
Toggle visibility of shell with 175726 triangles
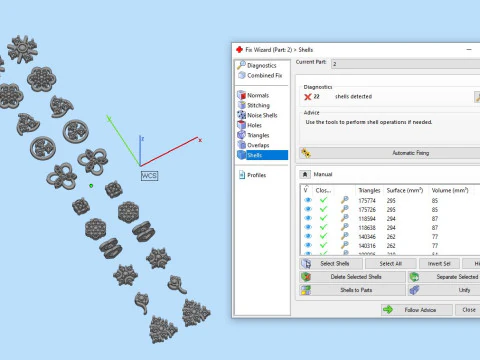coord(308,209)
